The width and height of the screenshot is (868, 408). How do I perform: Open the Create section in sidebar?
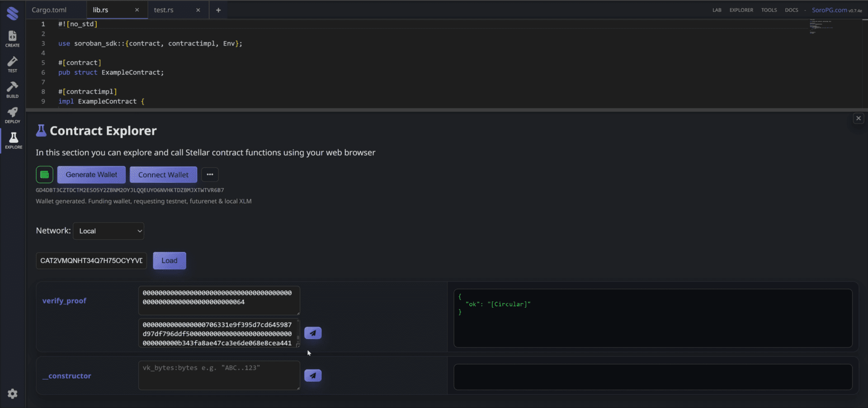(12, 38)
